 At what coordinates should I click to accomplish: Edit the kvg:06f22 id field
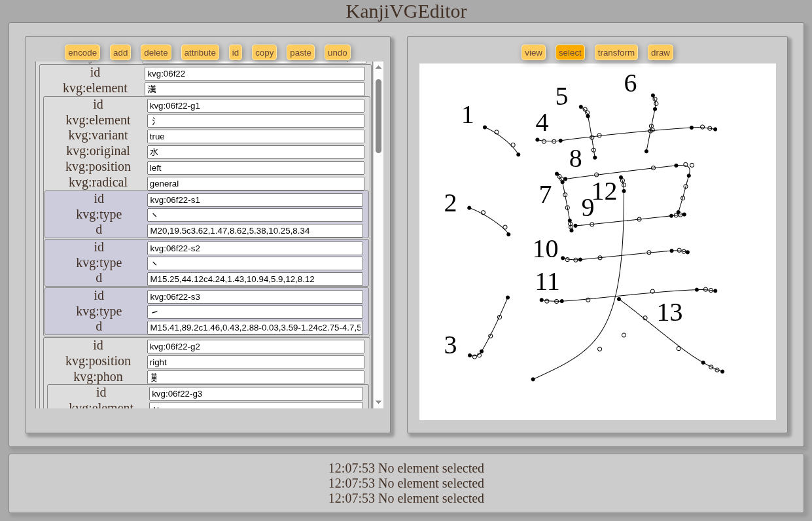255,73
